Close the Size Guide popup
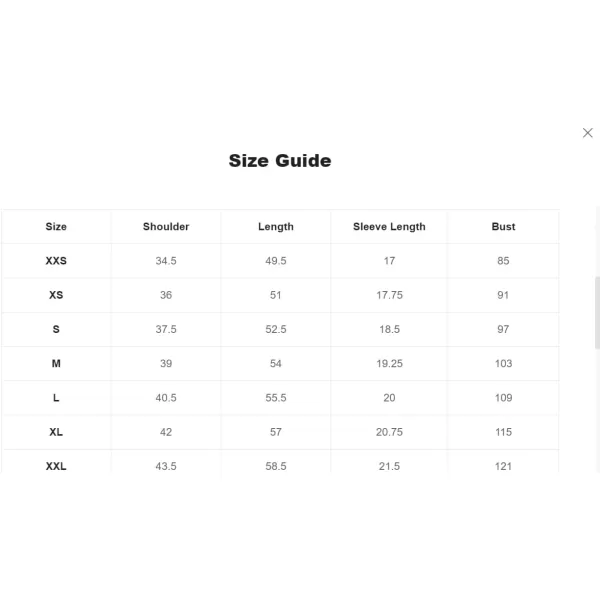600x600 pixels. coord(587,133)
